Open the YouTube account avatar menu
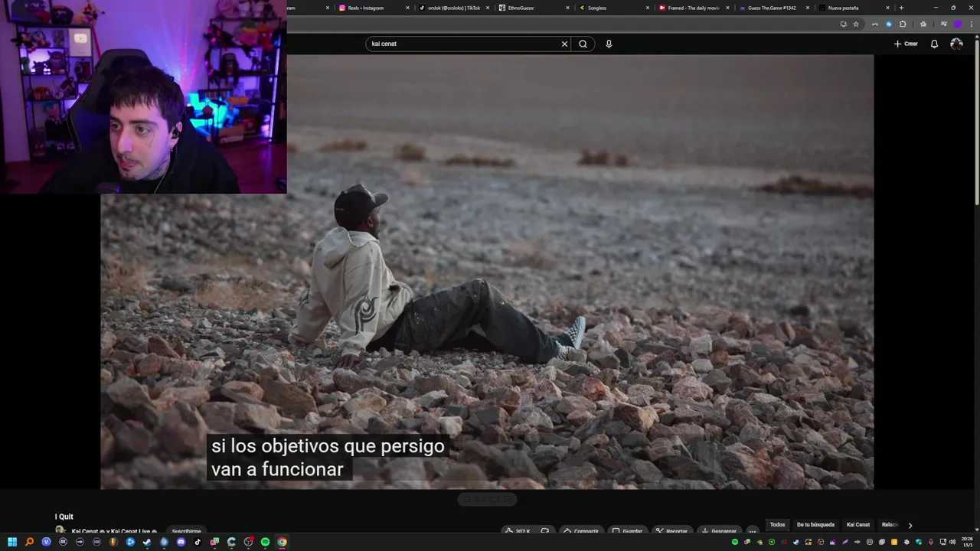This screenshot has width=980, height=551. coord(956,44)
